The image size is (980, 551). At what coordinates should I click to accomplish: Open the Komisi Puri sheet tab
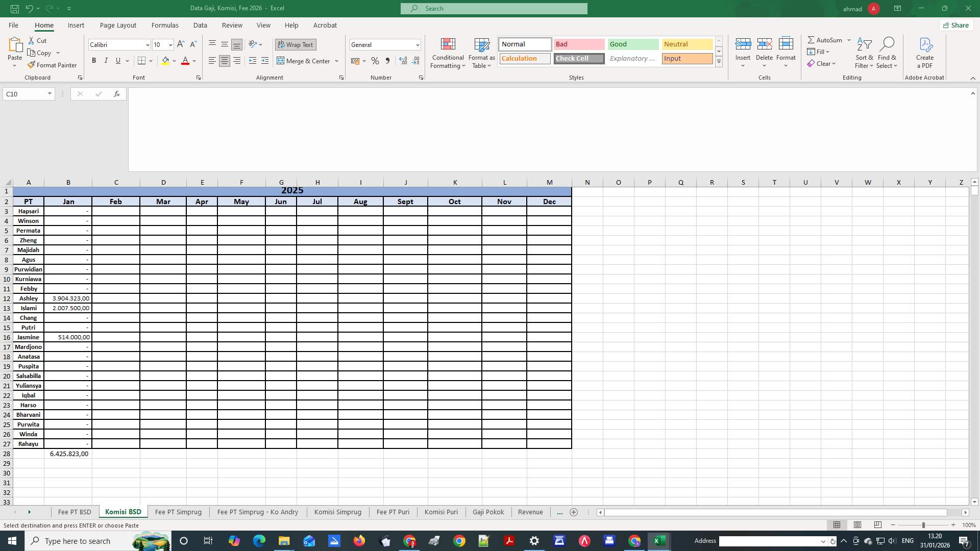[440, 512]
